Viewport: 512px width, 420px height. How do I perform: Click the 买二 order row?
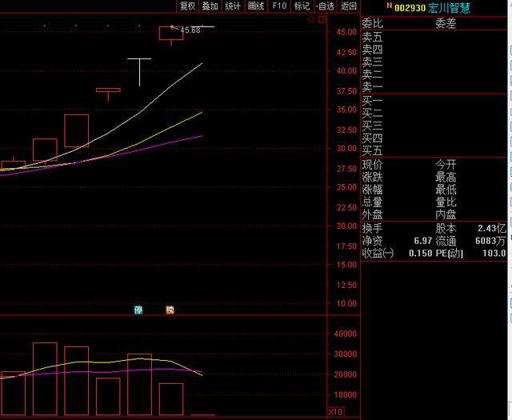pos(434,113)
